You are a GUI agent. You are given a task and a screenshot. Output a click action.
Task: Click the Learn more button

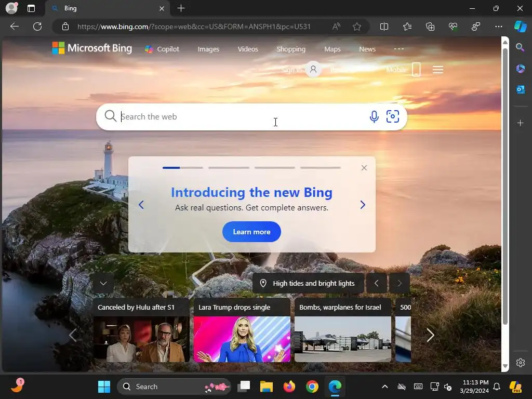coord(251,232)
